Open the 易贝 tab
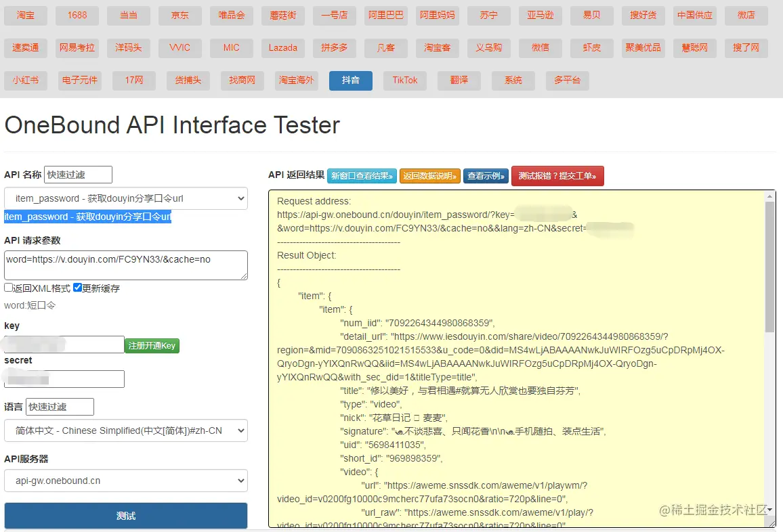Screen dimensions: 783x532 (x=592, y=16)
